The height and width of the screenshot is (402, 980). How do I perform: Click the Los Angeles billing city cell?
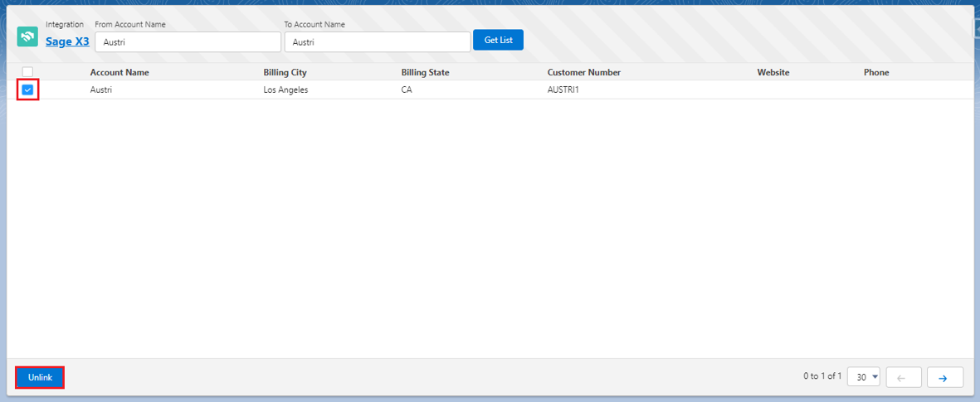285,90
